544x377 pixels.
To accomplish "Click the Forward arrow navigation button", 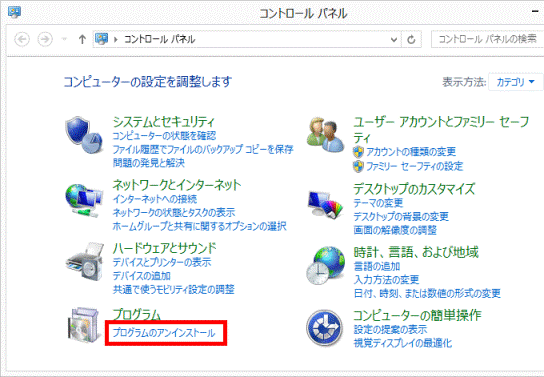I will 45,39.
